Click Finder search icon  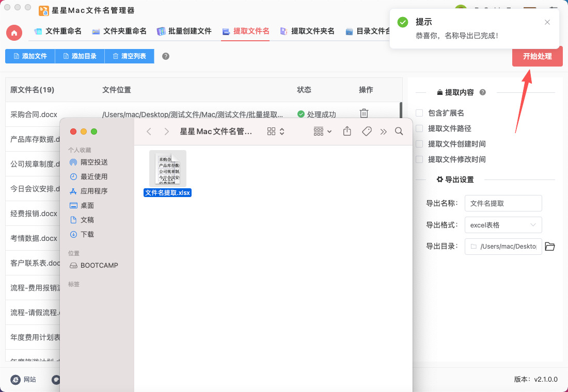pyautogui.click(x=399, y=132)
